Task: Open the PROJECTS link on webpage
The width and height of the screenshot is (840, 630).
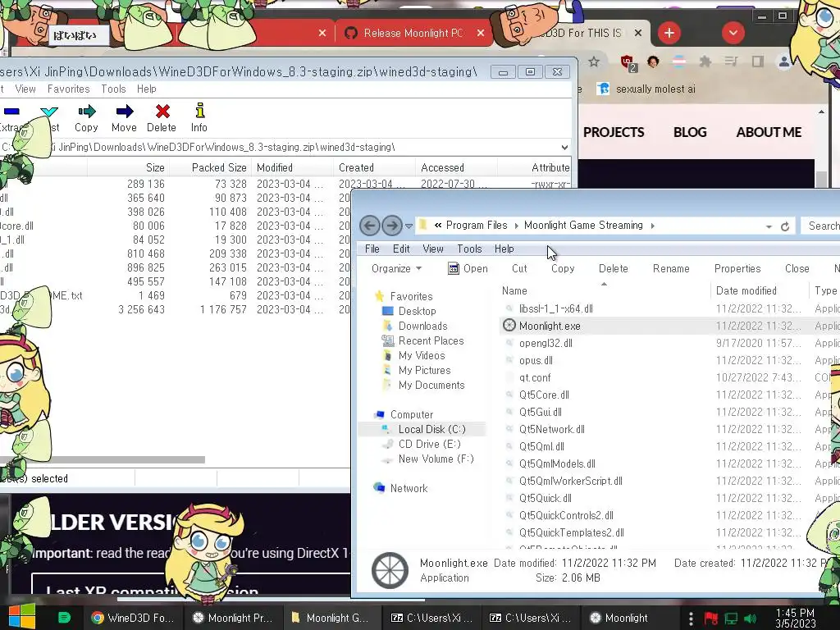Action: (614, 132)
